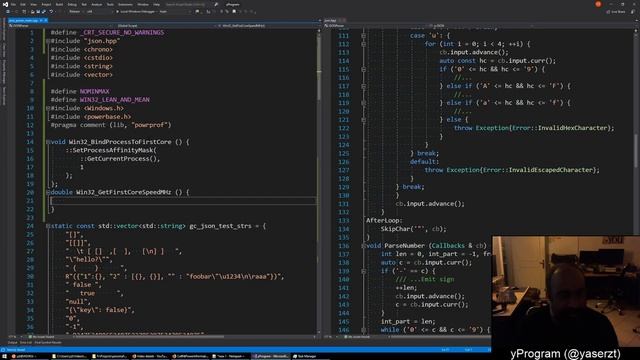Open the Debug menu
The width and height of the screenshot is (640, 360).
pyautogui.click(x=72, y=4)
